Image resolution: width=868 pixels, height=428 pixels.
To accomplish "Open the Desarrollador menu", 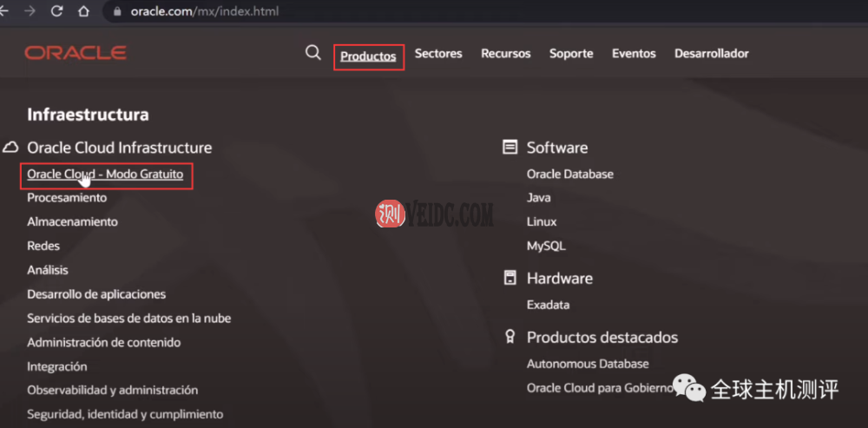I will tap(712, 54).
